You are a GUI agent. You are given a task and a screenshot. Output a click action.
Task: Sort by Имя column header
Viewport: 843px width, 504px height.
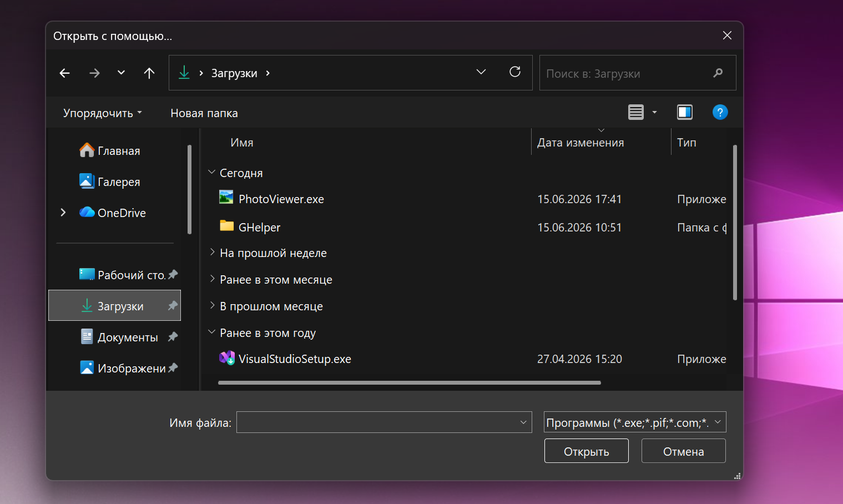pos(242,143)
